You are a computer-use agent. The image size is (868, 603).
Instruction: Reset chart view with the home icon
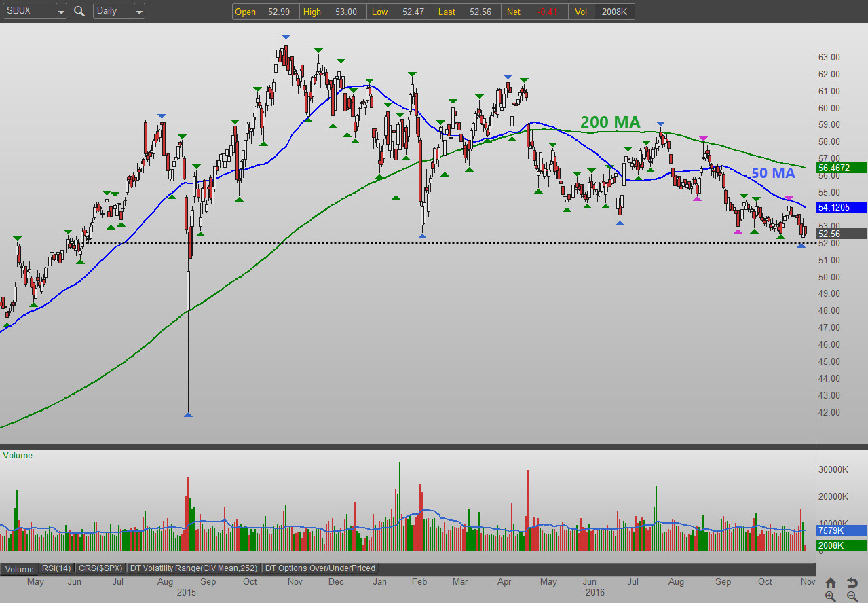(831, 583)
